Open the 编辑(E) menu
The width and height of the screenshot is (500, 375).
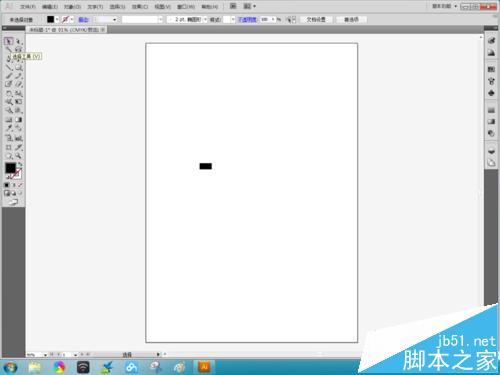(x=50, y=7)
